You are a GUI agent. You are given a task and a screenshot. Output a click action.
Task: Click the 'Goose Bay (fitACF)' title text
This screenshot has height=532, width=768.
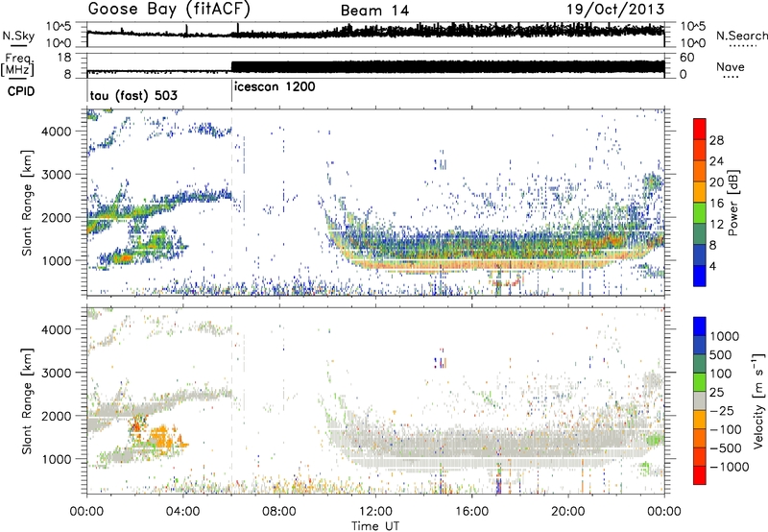click(169, 10)
